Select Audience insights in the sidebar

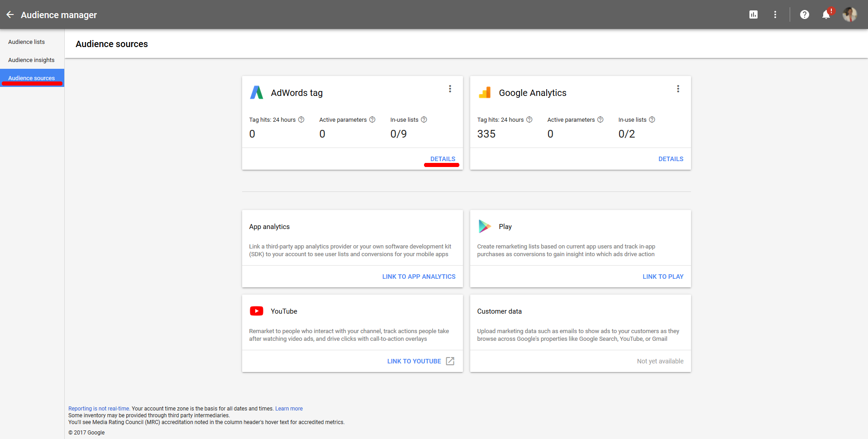tap(31, 60)
